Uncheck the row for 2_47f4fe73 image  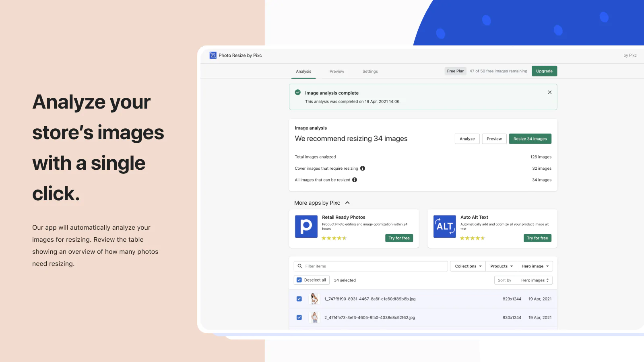299,317
